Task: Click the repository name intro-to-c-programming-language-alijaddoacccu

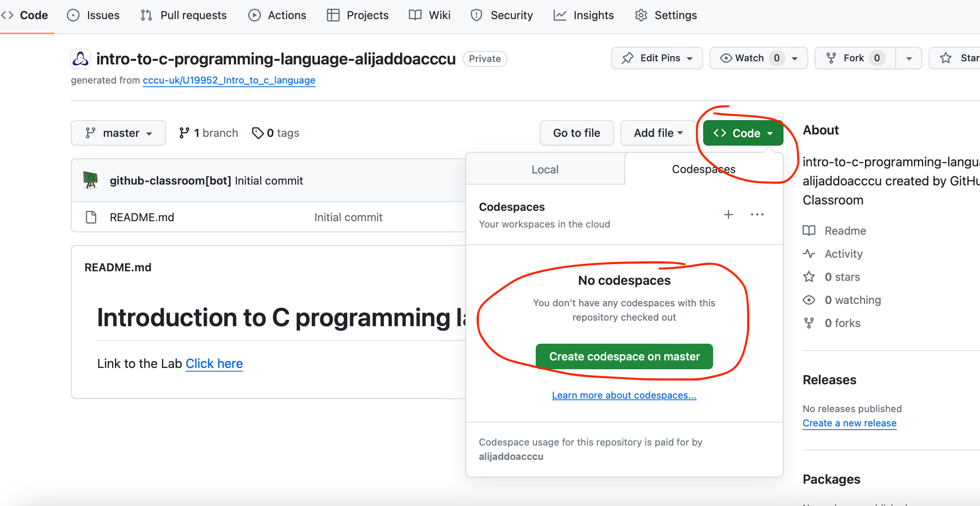Action: 276,59
